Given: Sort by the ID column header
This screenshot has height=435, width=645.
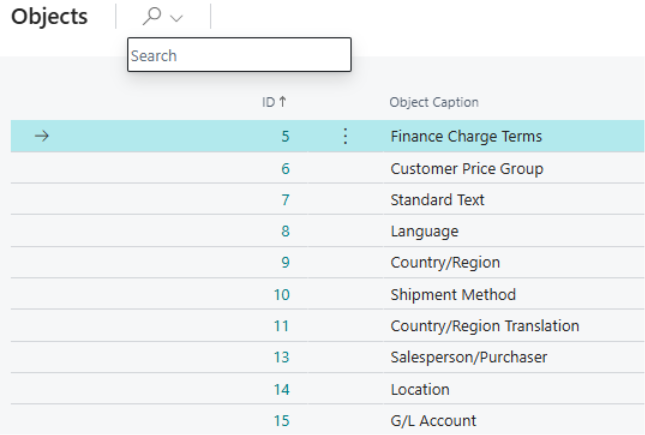Looking at the screenshot, I should [x=268, y=102].
